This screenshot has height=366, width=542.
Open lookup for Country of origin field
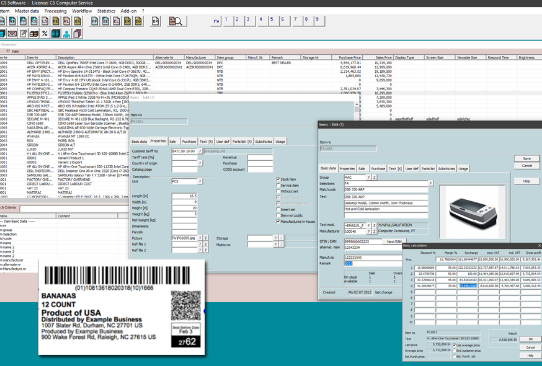[200, 163]
